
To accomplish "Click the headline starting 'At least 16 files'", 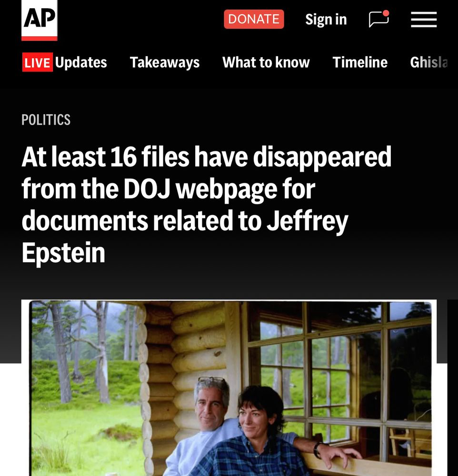I will (207, 205).
